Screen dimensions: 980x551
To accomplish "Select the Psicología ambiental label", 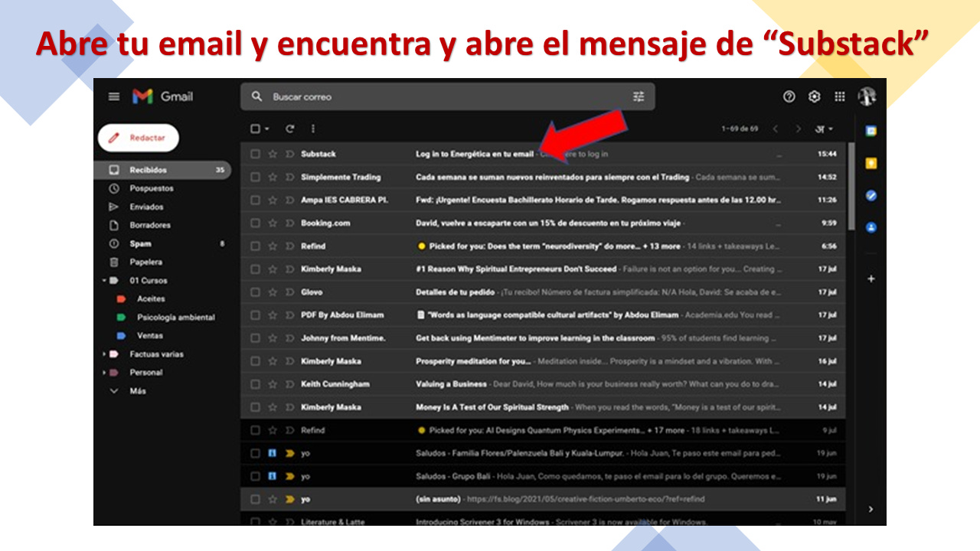I will pyautogui.click(x=175, y=317).
